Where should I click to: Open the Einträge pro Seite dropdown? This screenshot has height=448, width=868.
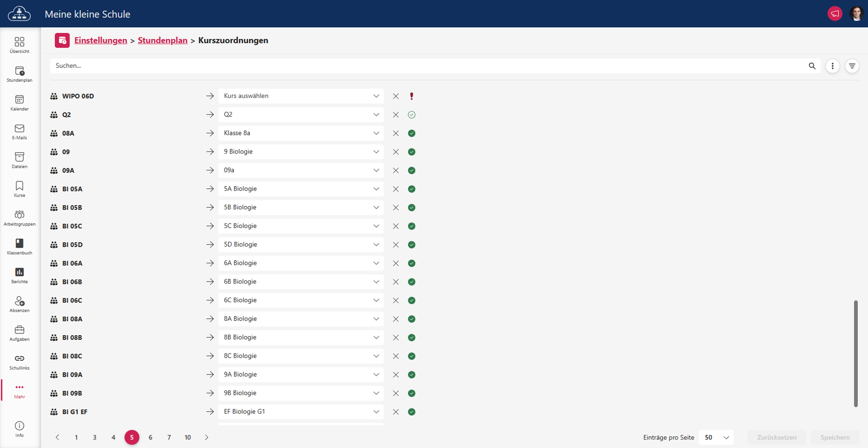pos(717,437)
